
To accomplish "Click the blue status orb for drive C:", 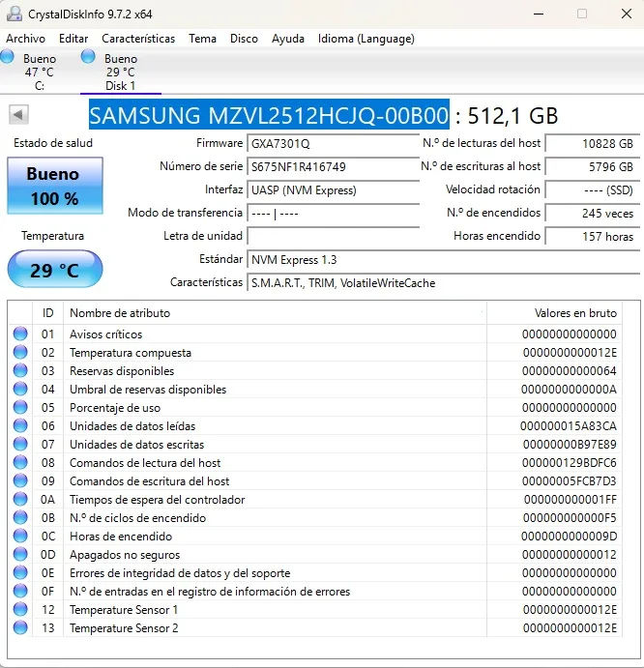I will tap(7, 57).
